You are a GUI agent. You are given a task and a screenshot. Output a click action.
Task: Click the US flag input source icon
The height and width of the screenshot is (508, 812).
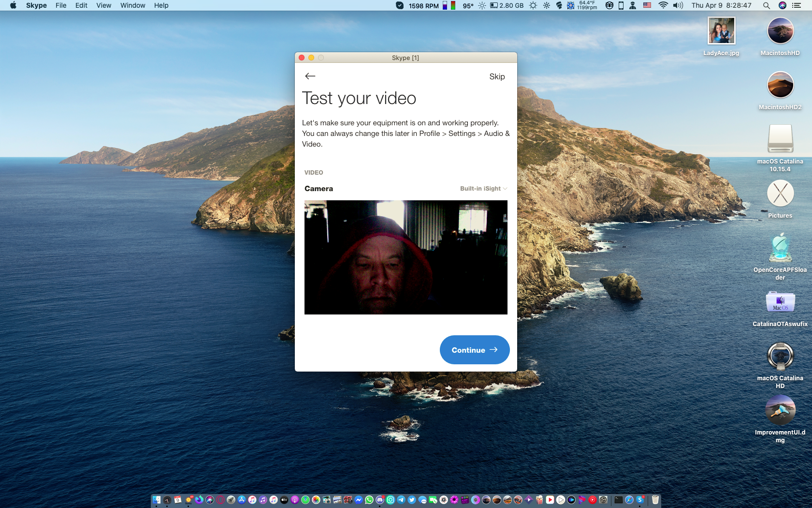pos(647,5)
